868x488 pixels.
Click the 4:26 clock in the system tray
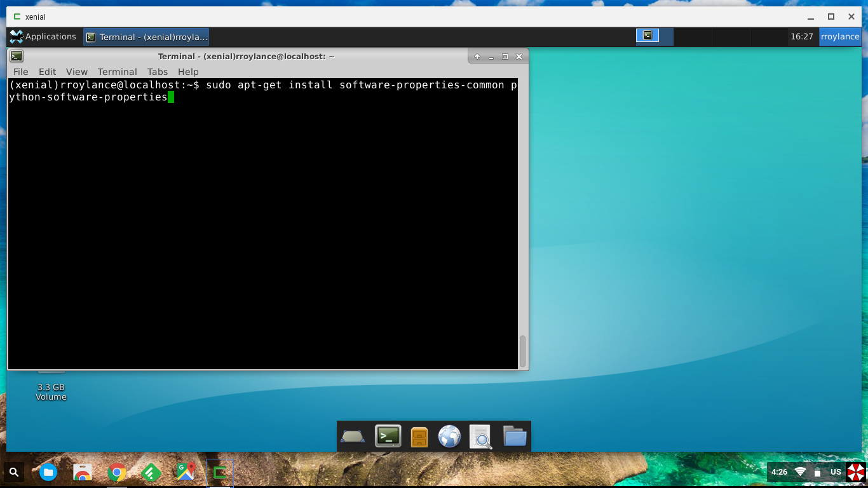click(x=779, y=472)
